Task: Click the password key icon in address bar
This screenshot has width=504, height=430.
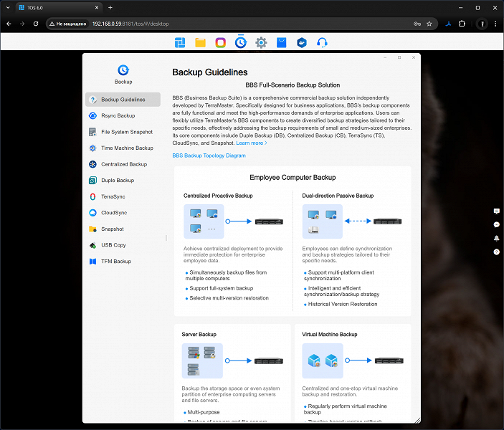Action: (x=417, y=24)
